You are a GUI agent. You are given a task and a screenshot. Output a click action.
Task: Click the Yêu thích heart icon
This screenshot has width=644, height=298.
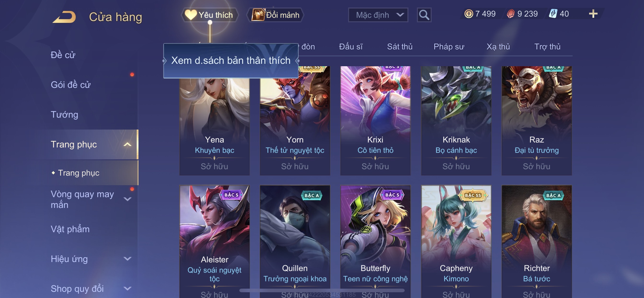point(190,15)
